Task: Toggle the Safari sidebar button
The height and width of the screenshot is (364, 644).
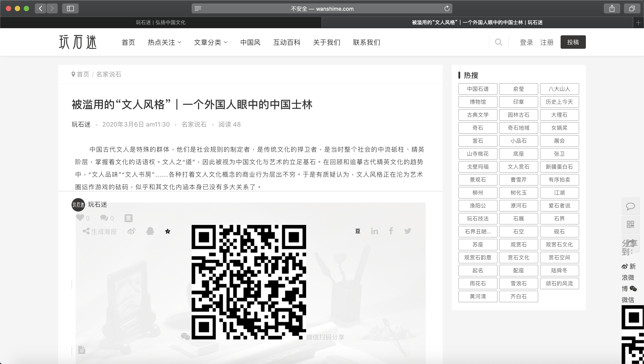Action: (70, 8)
